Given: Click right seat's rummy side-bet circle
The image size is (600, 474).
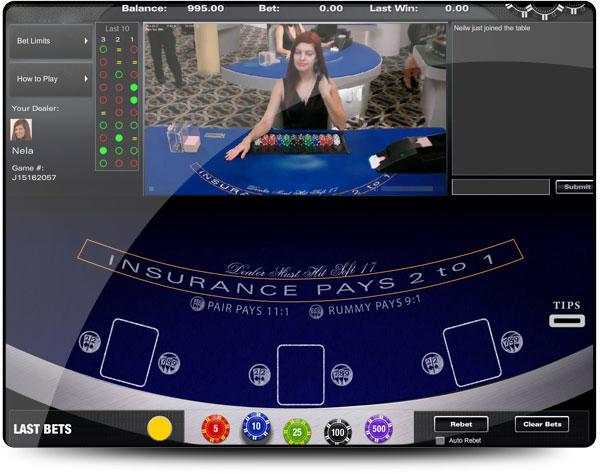Looking at the screenshot, I should pyautogui.click(x=508, y=342).
